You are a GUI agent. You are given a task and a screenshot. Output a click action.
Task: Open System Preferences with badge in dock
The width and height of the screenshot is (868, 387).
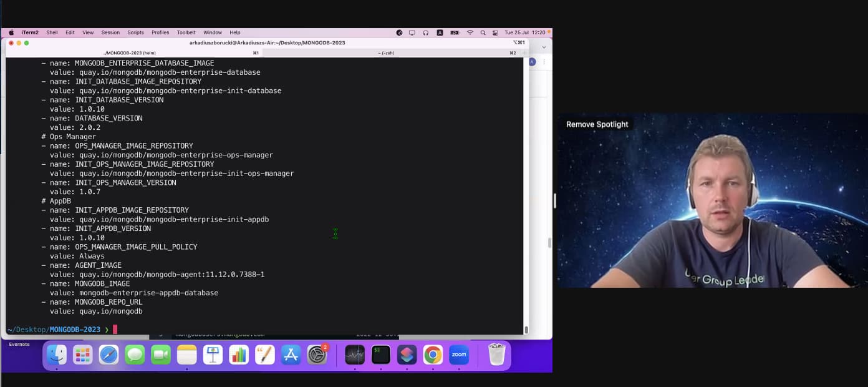317,355
